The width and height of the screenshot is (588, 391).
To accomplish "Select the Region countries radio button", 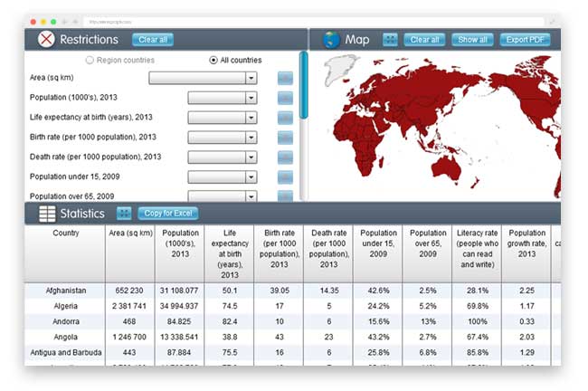I will pos(89,61).
